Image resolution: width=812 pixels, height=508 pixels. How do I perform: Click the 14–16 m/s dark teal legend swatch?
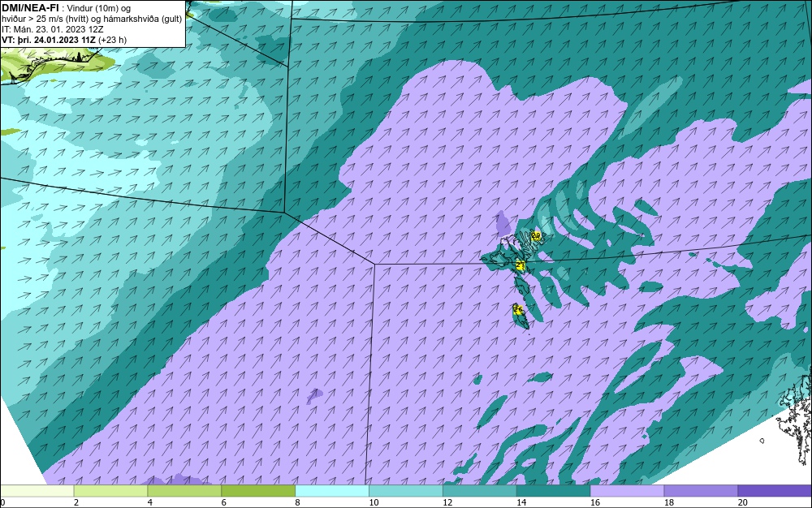553,491
